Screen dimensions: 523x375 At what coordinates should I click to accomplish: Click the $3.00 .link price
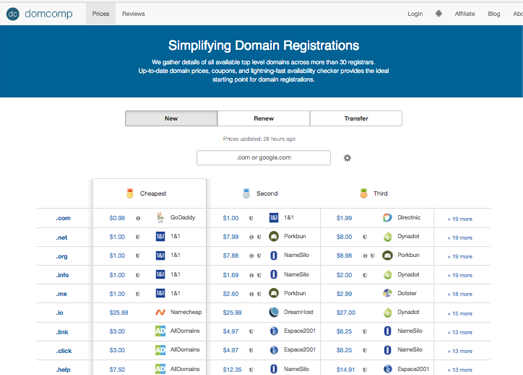pyautogui.click(x=117, y=331)
